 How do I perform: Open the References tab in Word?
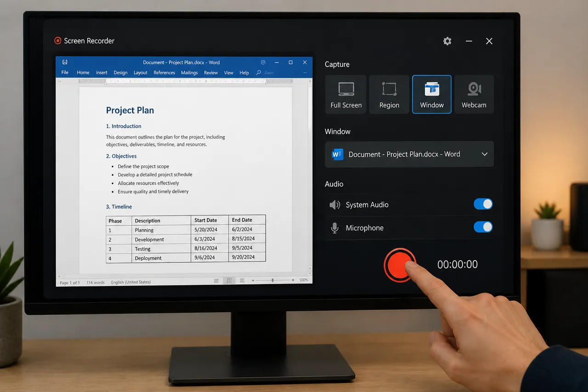[164, 73]
